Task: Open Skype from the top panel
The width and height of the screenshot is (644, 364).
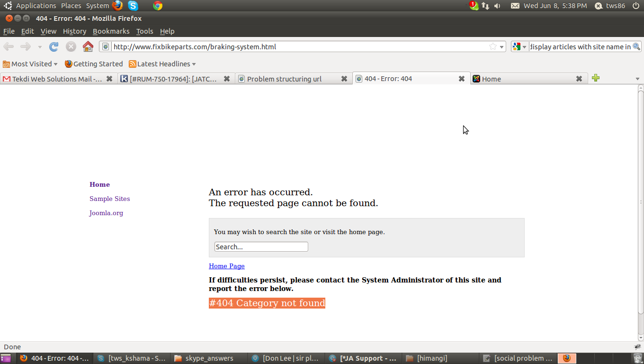Action: pos(133,6)
